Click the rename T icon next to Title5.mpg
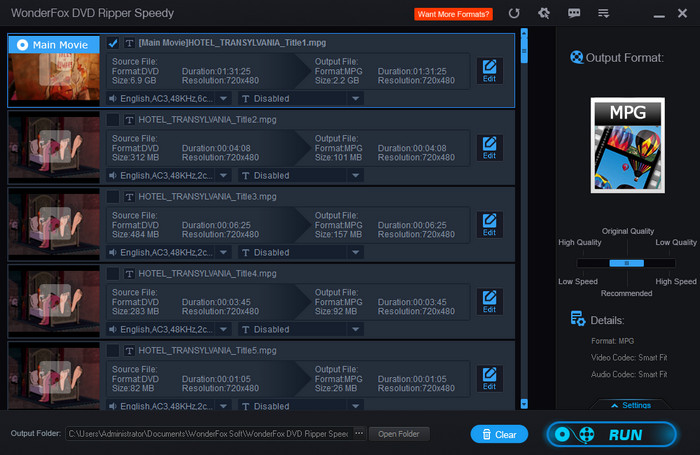This screenshot has width=700, height=455. pyautogui.click(x=129, y=351)
